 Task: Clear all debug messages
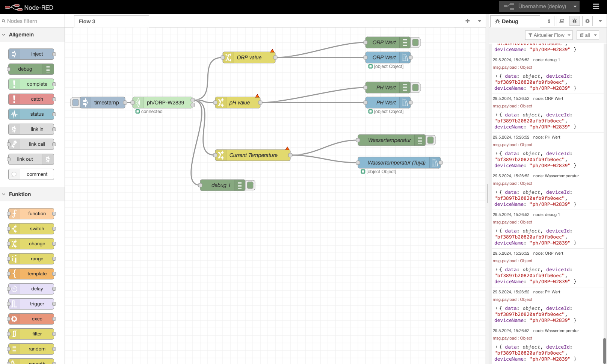pyautogui.click(x=584, y=35)
